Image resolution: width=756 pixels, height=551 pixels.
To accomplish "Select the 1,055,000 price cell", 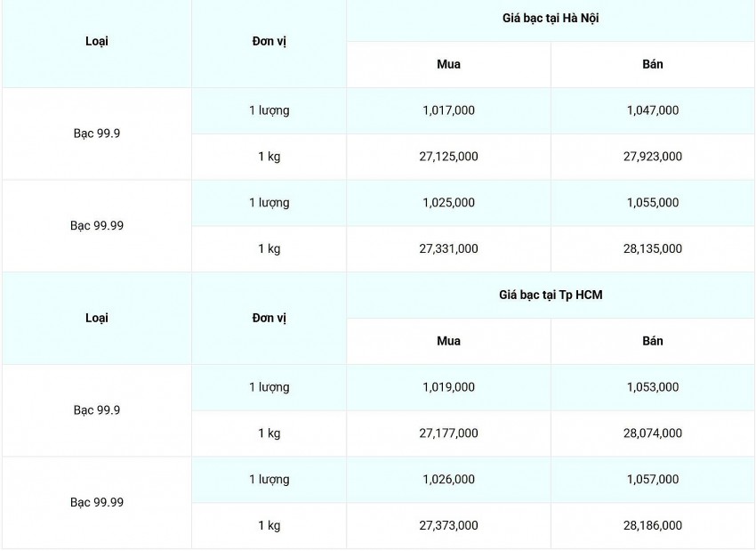I will [652, 203].
